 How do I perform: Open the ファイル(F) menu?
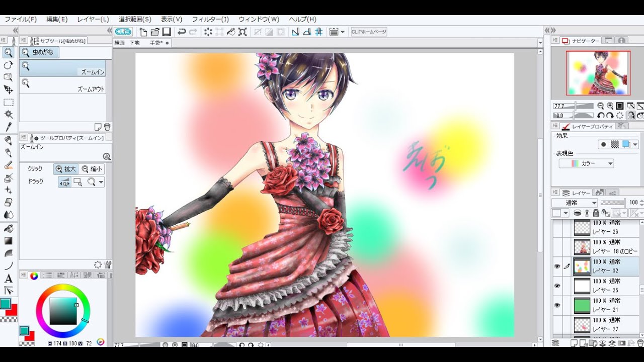[21, 19]
